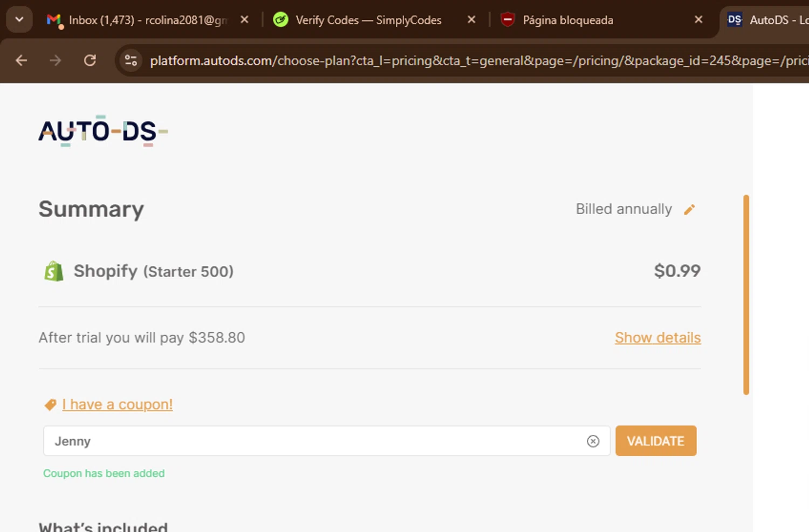Reload the current page
Viewport: 809px width, 532px height.
[90, 60]
